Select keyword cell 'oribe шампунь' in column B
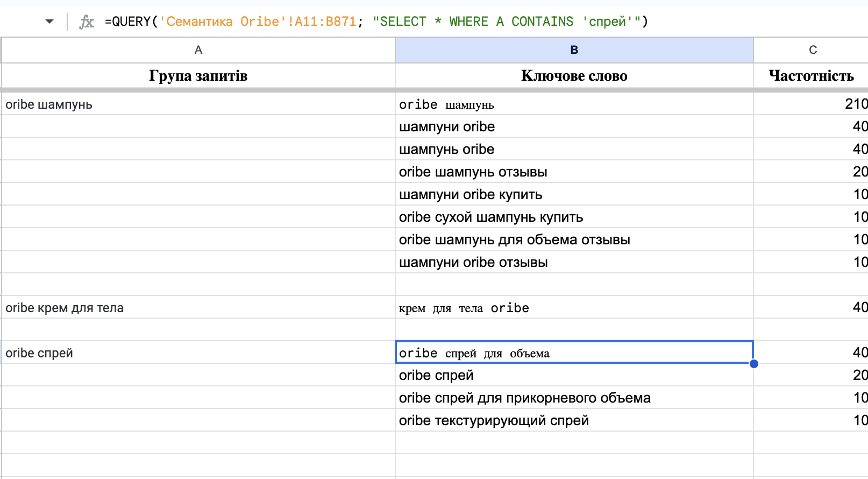Screen dimensions: 868x479 pos(574,104)
